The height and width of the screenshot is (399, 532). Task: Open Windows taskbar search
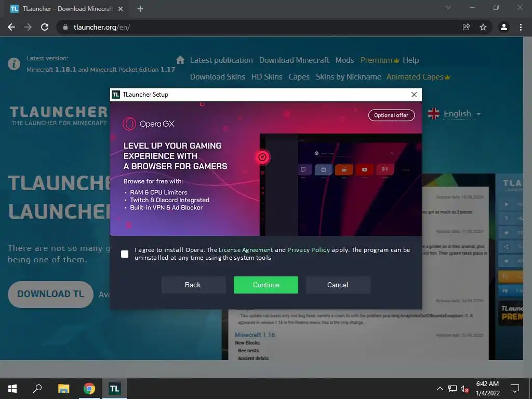(x=37, y=389)
